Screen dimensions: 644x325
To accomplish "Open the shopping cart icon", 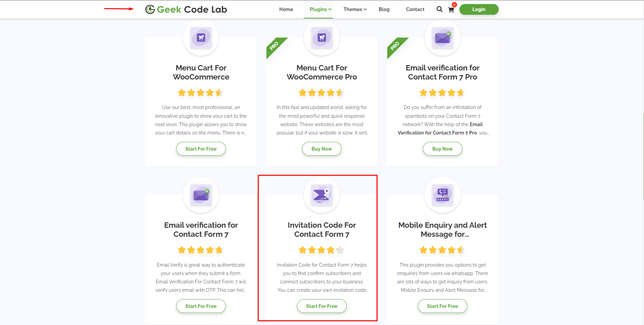I will point(451,10).
